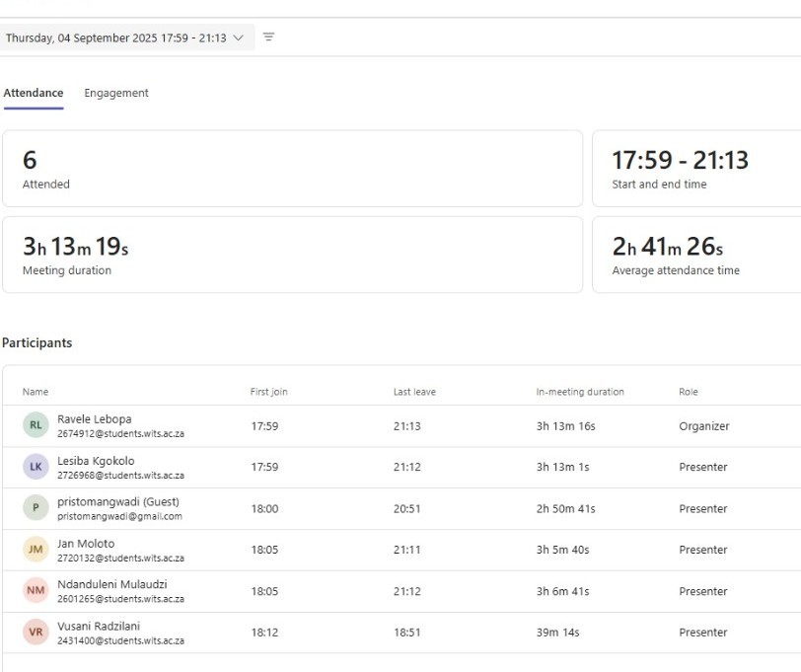Open the meeting session filter icon
The image size is (801, 672).
(x=268, y=37)
